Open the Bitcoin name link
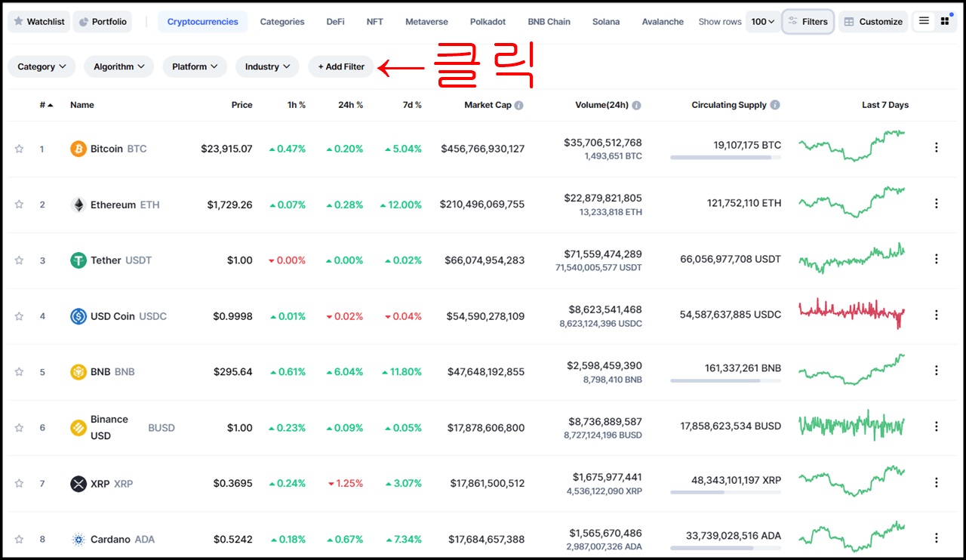966x560 pixels. [106, 149]
